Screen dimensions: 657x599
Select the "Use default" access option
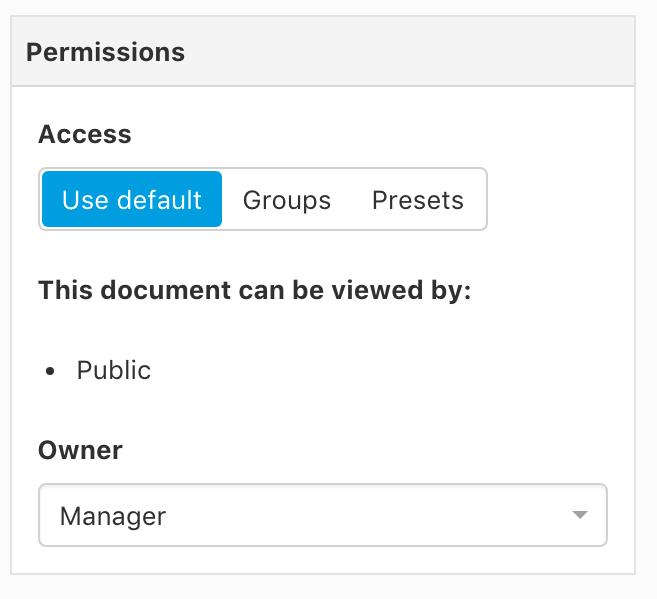click(x=132, y=199)
